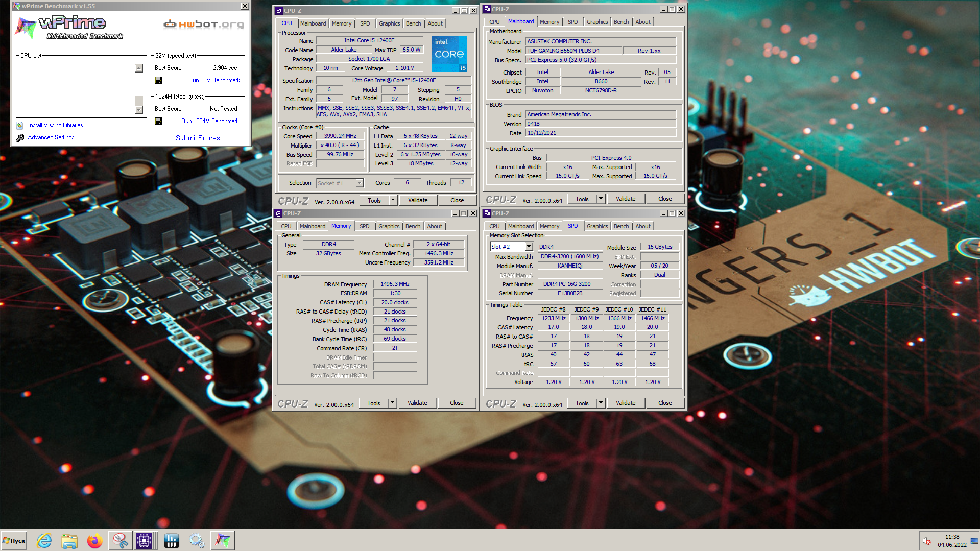Switch to wPrime via its taskbar icon

pyautogui.click(x=223, y=540)
